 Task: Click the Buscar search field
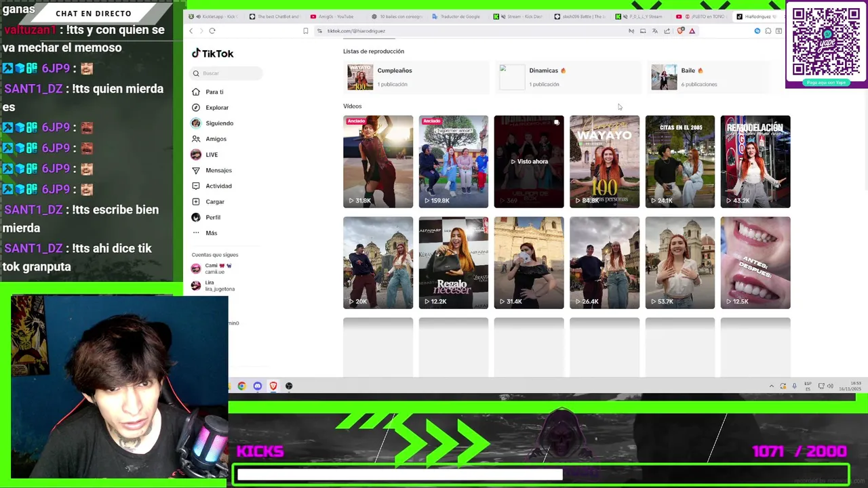pos(226,73)
